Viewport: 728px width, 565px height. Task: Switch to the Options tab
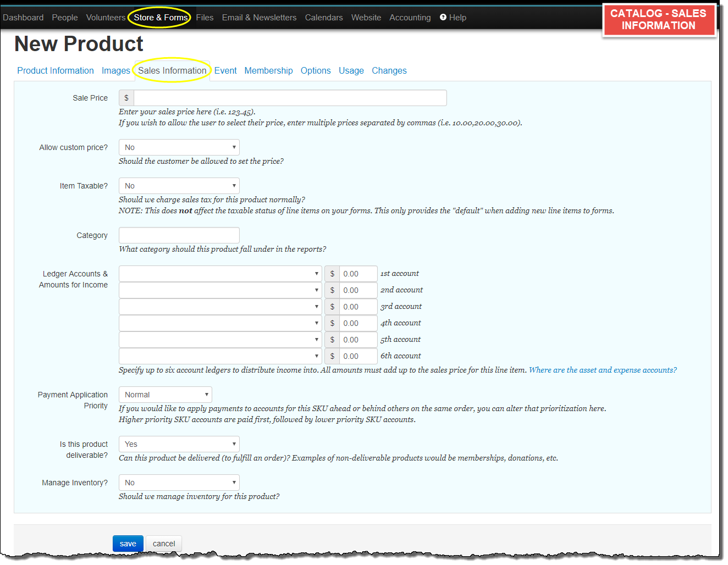click(x=316, y=70)
